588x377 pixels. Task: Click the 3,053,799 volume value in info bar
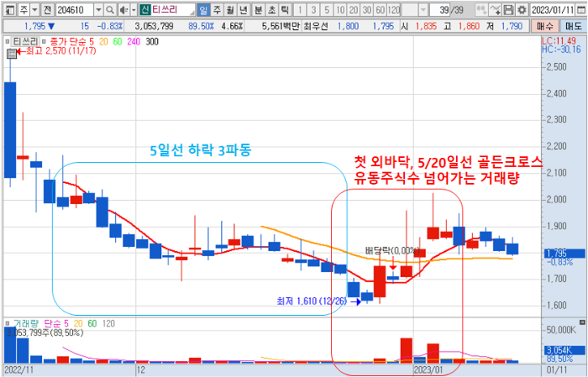click(x=154, y=26)
